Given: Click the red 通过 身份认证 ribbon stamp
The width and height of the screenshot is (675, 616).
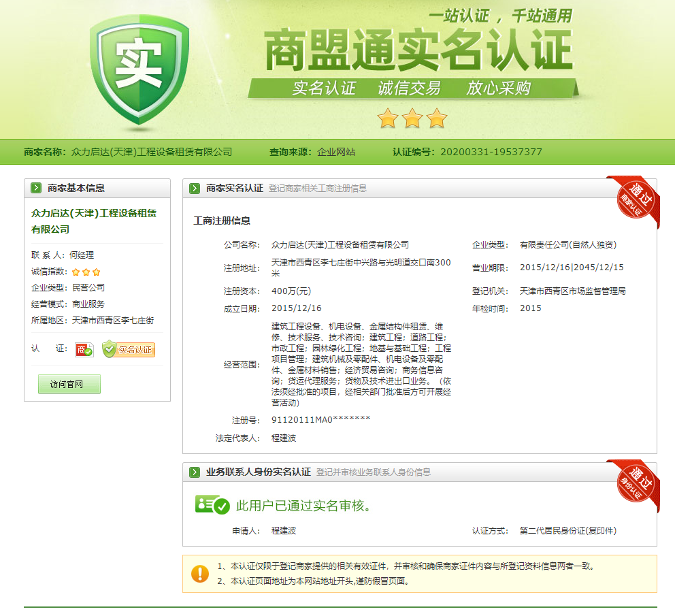Looking at the screenshot, I should tap(636, 483).
